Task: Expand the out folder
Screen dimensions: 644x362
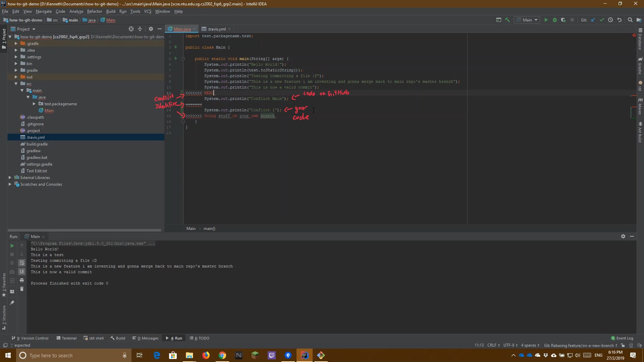Action: click(x=16, y=77)
